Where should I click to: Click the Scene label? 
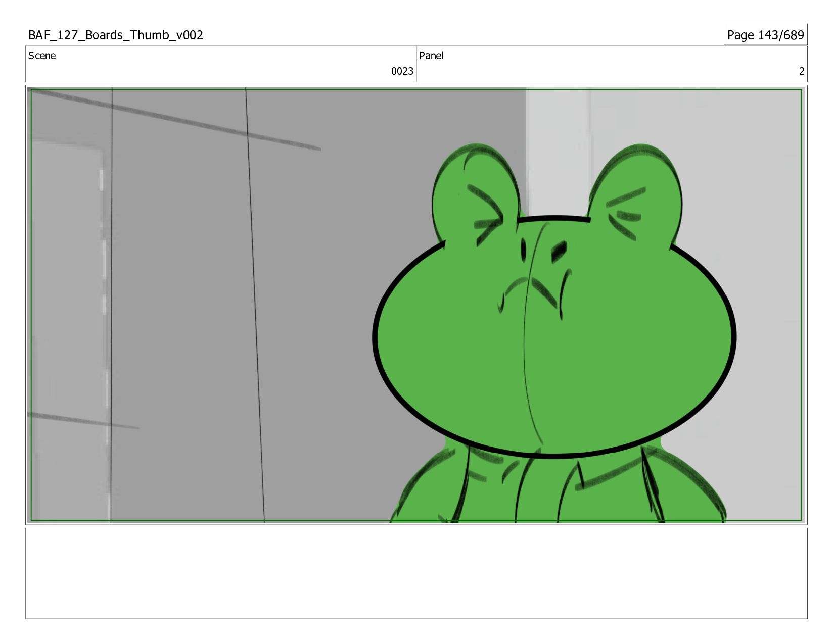(42, 56)
